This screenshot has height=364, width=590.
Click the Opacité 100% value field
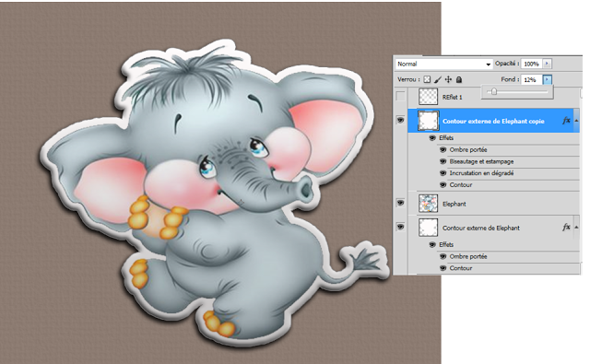coord(531,64)
